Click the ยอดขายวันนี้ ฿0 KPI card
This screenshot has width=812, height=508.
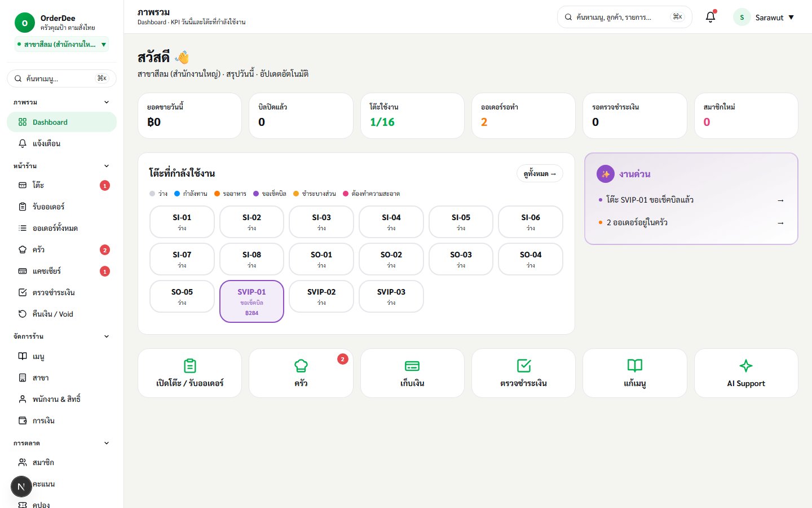(x=189, y=116)
